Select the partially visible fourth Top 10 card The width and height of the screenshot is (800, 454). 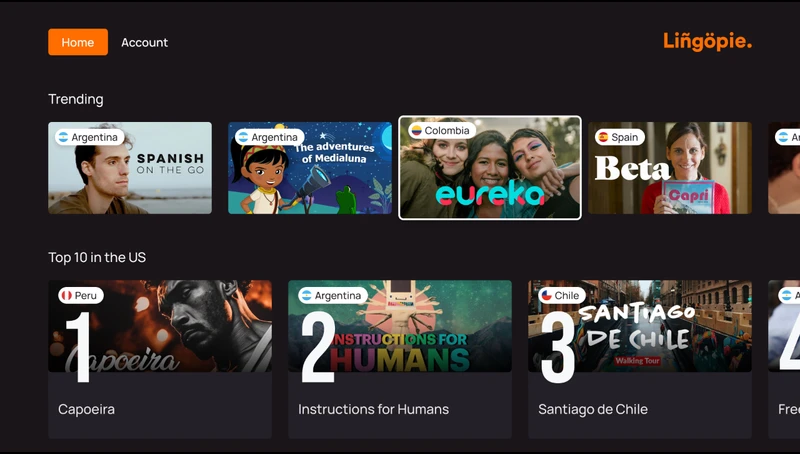[x=784, y=359]
